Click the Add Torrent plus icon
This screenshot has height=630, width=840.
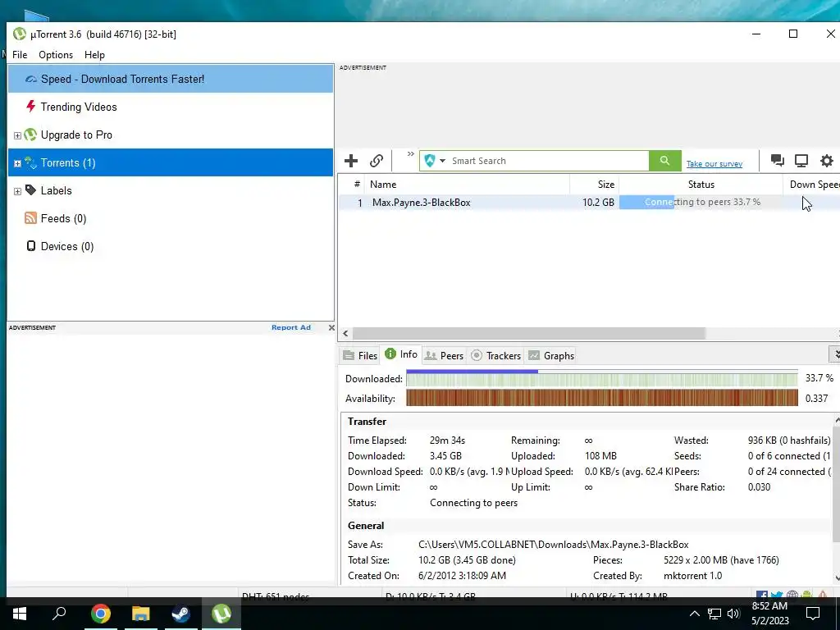pos(351,161)
